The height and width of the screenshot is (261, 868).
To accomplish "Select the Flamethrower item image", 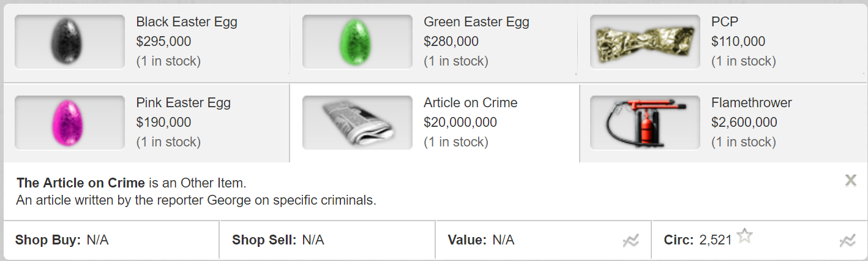I will pos(645,123).
